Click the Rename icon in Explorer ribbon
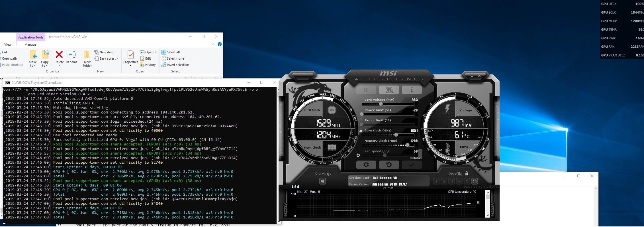Viewport: 644px width, 227px height. coord(72,54)
